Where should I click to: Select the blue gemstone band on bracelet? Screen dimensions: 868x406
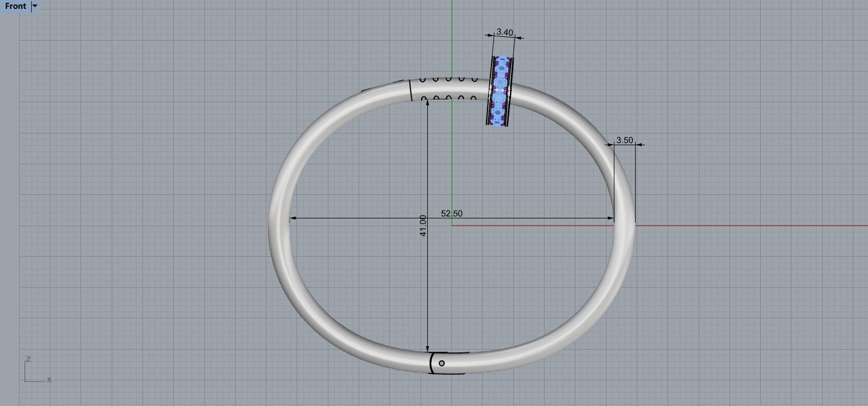[x=500, y=91]
